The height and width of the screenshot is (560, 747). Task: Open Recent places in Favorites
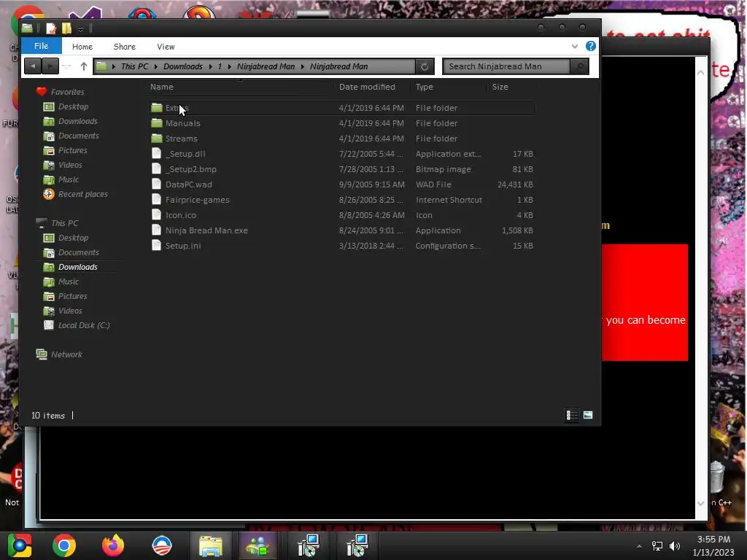pos(82,194)
